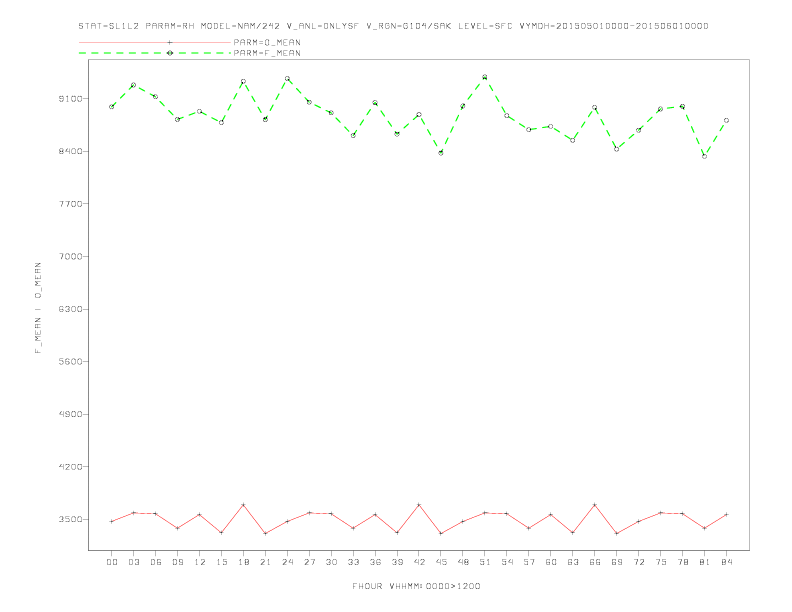Click x-axis forecast hour label 57
Image resolution: width=792 pixels, height=612 pixels.
[529, 562]
